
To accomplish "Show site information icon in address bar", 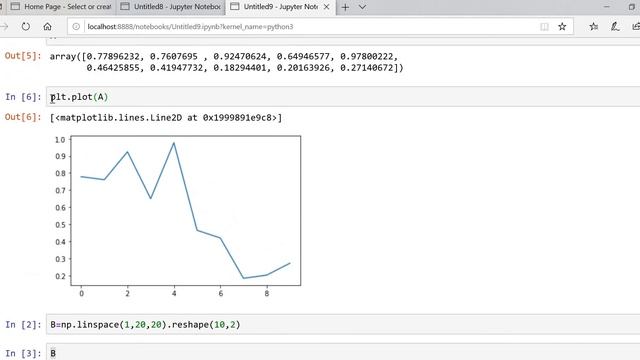I will pos(76,27).
